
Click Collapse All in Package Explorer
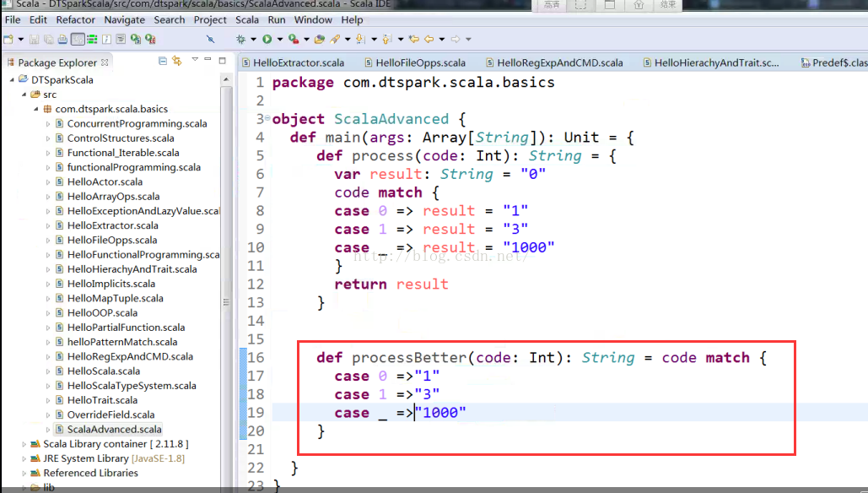tap(162, 61)
